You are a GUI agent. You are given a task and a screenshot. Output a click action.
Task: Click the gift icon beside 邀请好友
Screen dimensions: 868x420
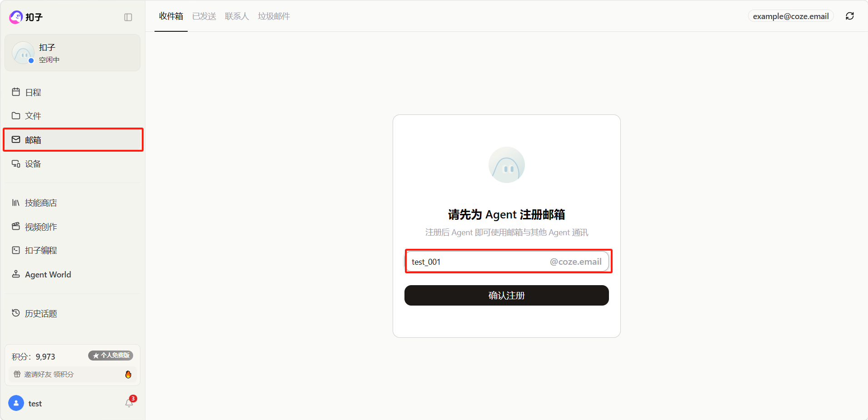[x=17, y=374]
